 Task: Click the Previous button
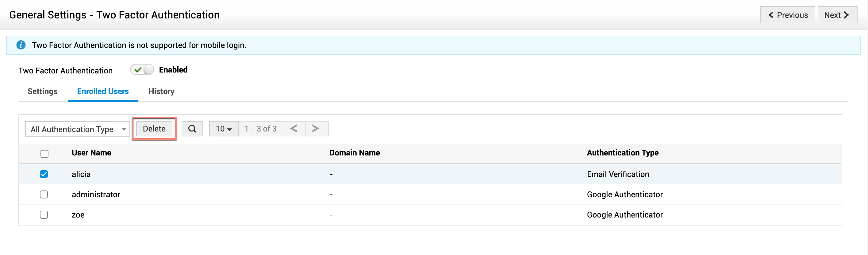pyautogui.click(x=787, y=15)
